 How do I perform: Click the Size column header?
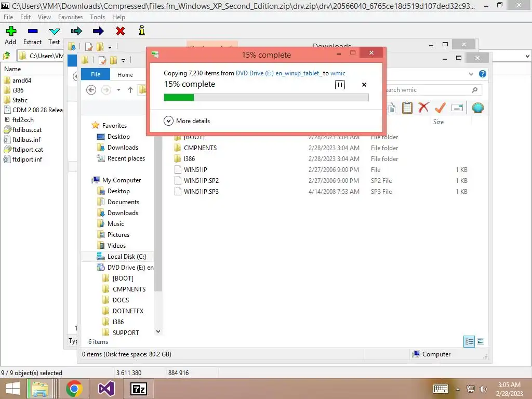click(x=438, y=122)
